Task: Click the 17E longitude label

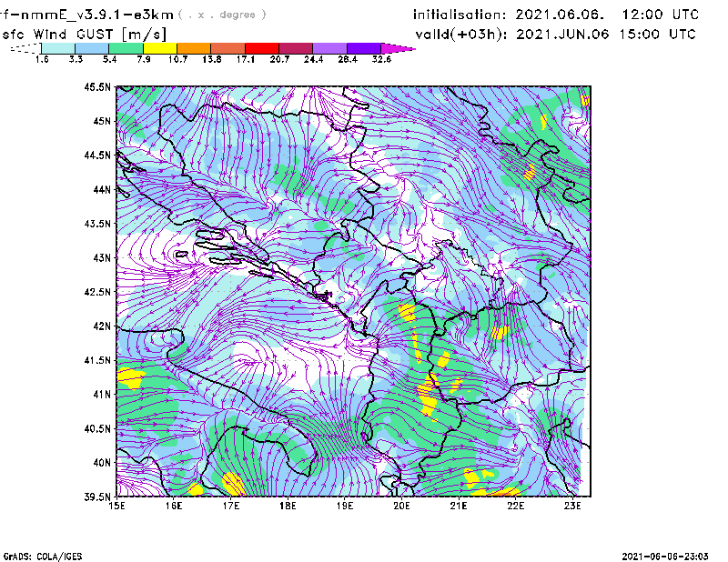Action: 231,506
